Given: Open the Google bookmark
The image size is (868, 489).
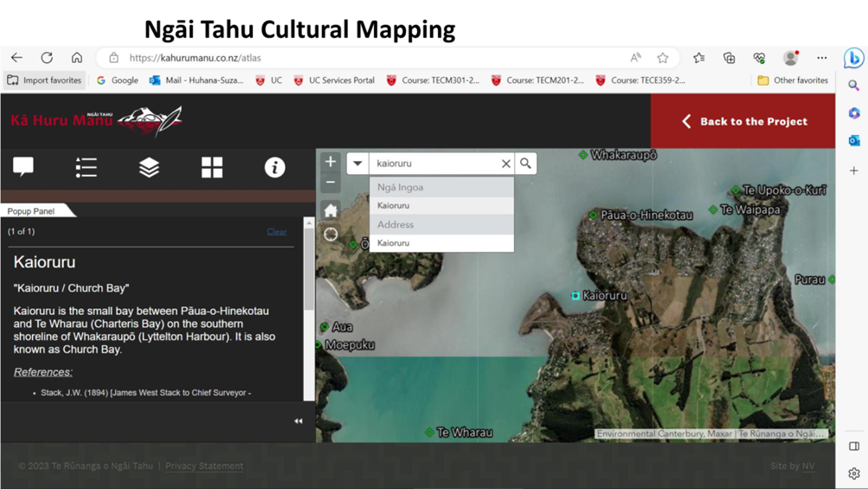Looking at the screenshot, I should tap(118, 80).
